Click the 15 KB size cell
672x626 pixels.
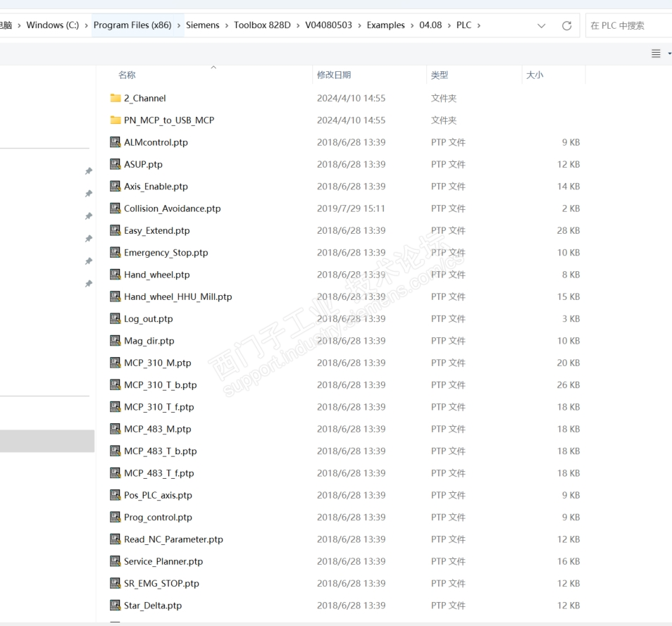click(568, 296)
